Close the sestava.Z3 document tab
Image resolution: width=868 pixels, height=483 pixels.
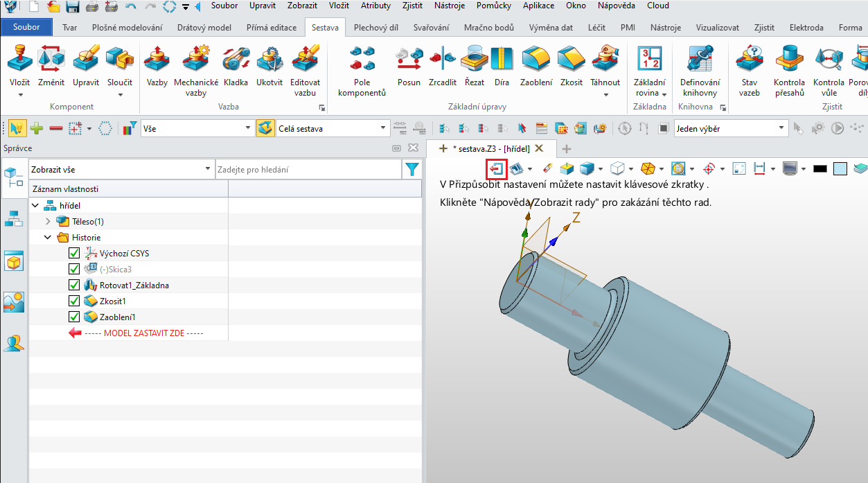[540, 148]
